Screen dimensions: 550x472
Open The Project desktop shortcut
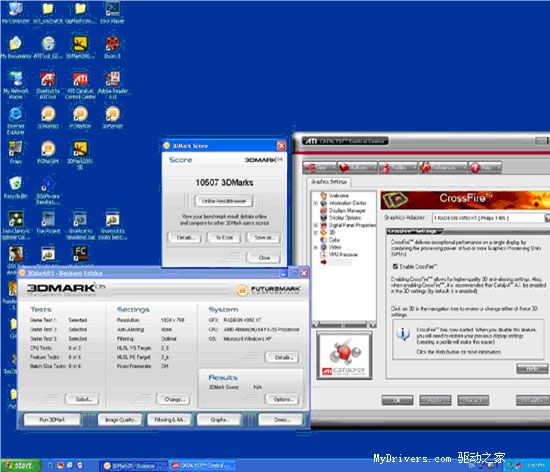tap(48, 223)
